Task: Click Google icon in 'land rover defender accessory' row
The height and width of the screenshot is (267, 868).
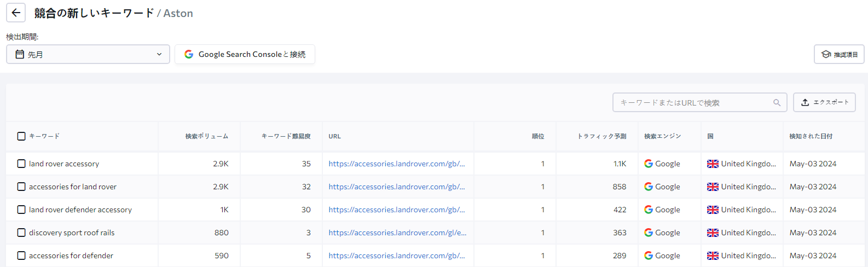Action: tap(649, 210)
